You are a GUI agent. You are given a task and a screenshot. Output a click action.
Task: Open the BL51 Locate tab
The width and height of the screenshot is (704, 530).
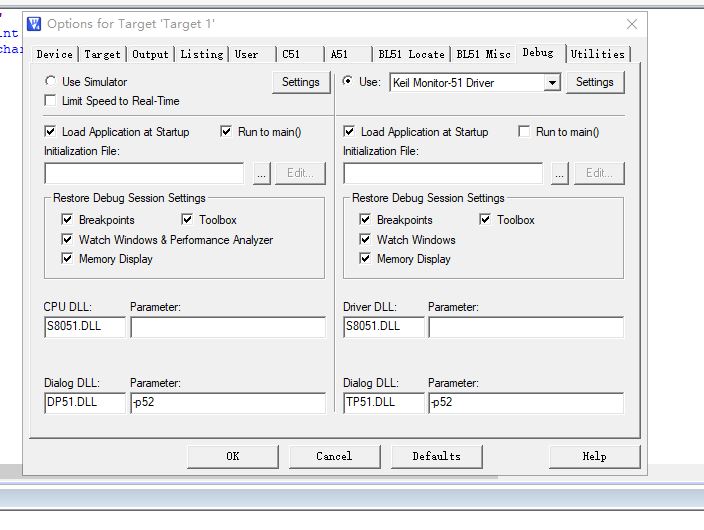tap(412, 54)
